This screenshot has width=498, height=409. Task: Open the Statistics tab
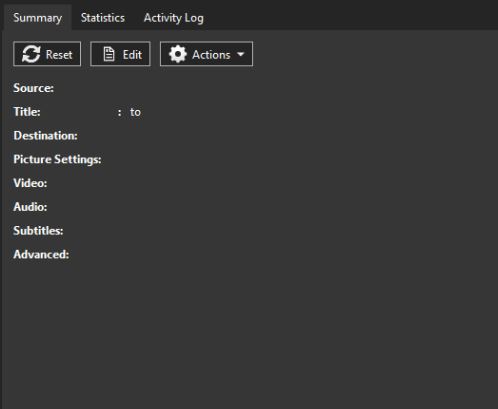(103, 18)
